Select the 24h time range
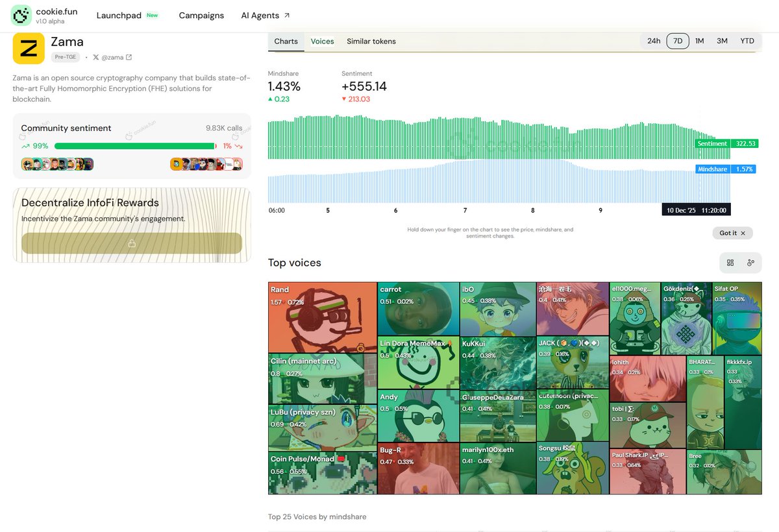779x532 pixels. pos(654,41)
